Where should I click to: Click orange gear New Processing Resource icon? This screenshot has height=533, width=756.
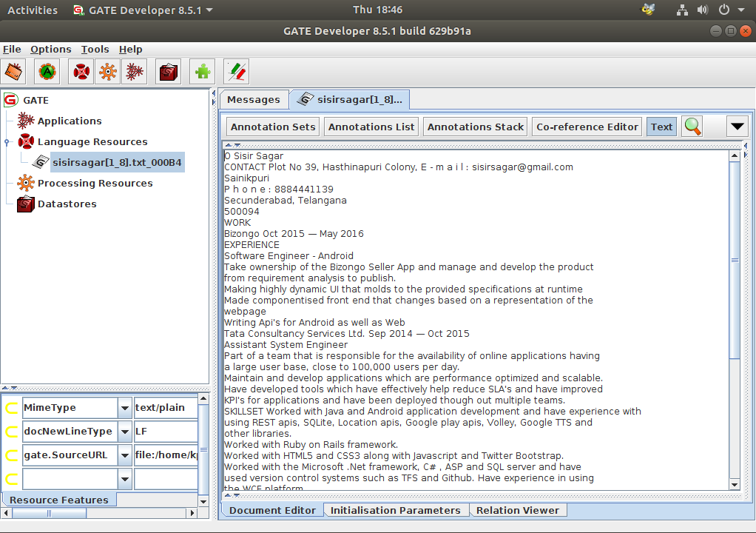pyautogui.click(x=107, y=72)
